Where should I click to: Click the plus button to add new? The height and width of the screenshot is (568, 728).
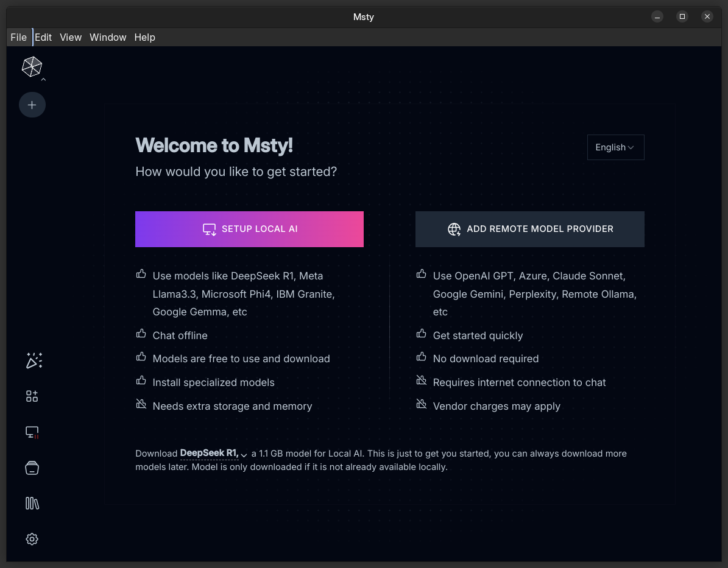32,105
